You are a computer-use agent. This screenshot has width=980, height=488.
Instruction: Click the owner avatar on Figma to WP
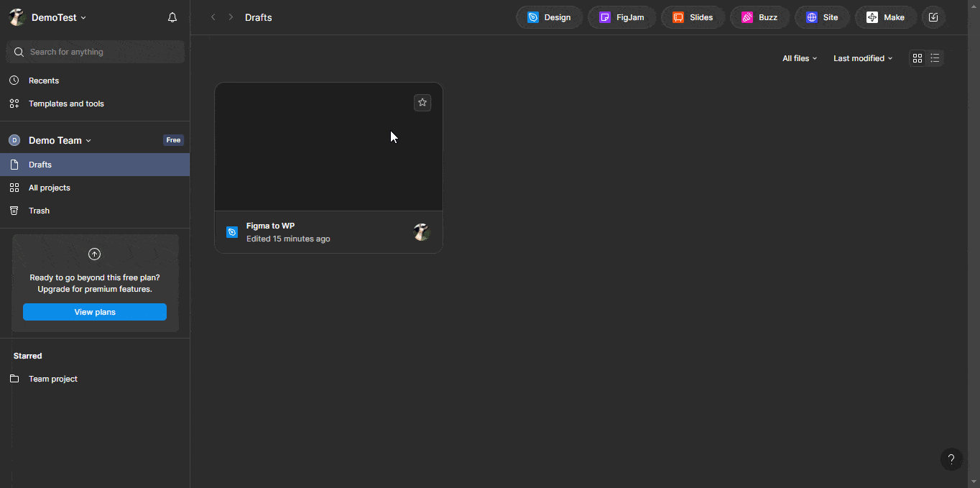(x=422, y=232)
